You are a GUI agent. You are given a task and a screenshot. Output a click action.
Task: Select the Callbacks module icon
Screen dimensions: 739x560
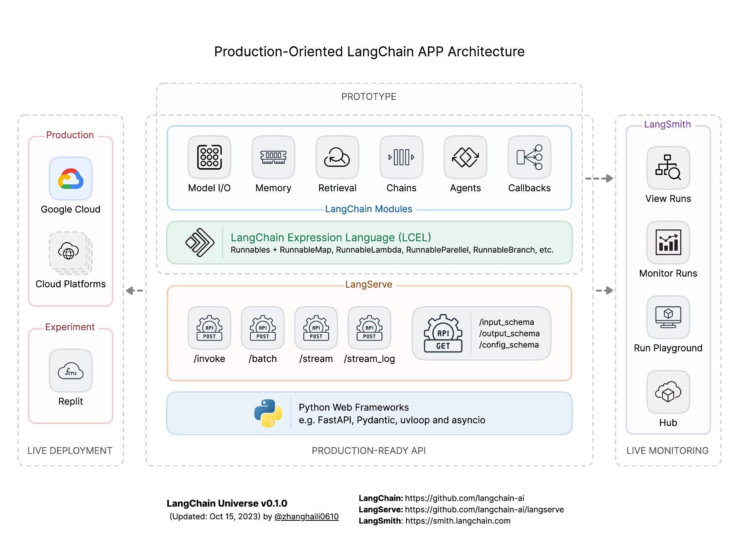coord(529,157)
